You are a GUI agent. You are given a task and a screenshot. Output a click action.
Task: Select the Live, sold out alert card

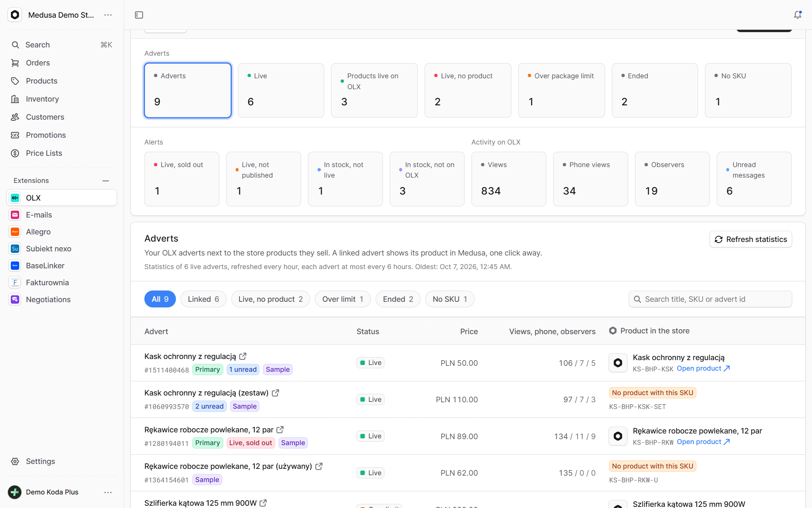pyautogui.click(x=182, y=179)
